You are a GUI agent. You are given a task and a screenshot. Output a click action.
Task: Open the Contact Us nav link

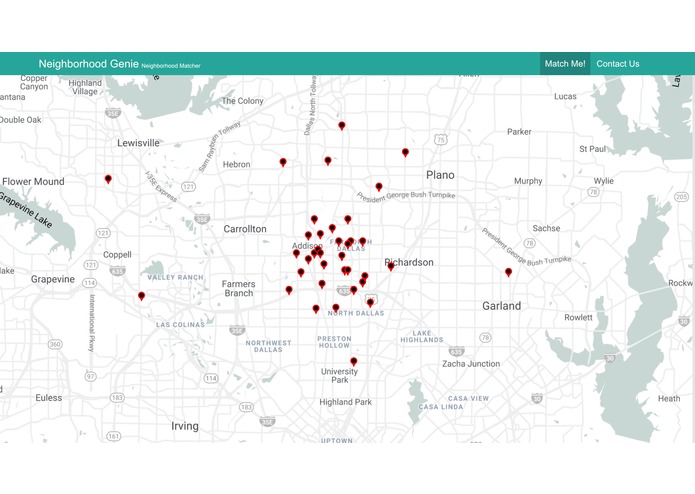point(617,64)
